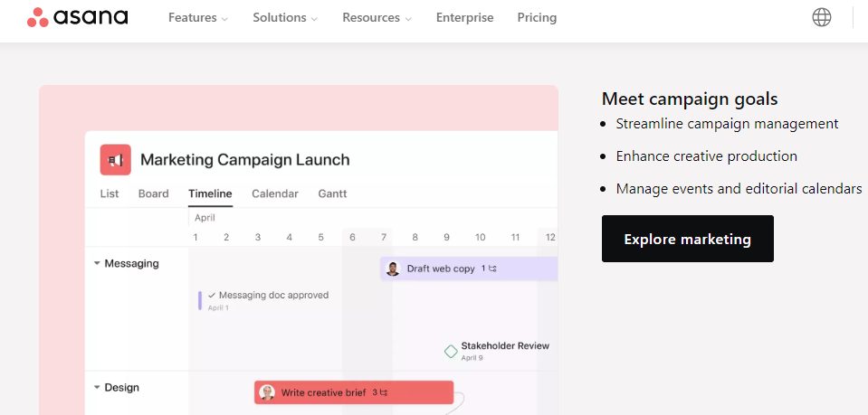
Task: Click the subtask icon on Write creative brief
Action: 384,392
